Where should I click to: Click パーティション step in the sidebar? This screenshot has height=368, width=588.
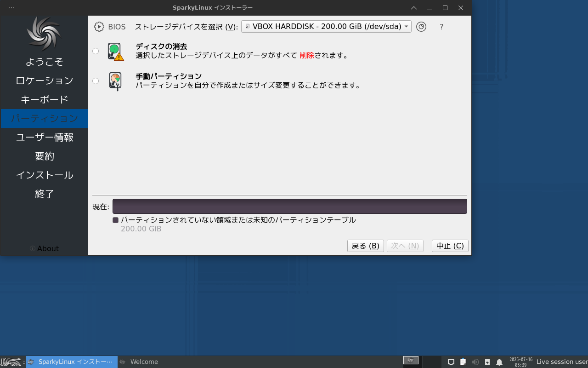click(x=44, y=118)
